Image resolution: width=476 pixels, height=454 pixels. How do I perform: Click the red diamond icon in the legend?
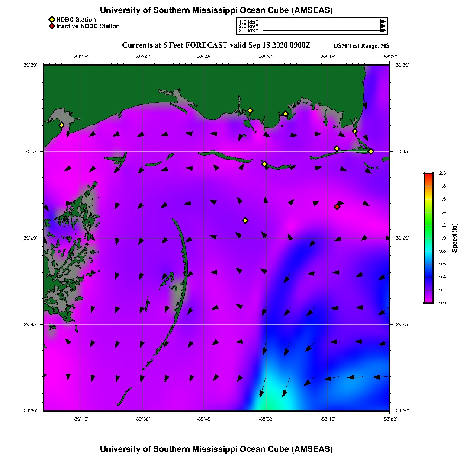pos(51,26)
